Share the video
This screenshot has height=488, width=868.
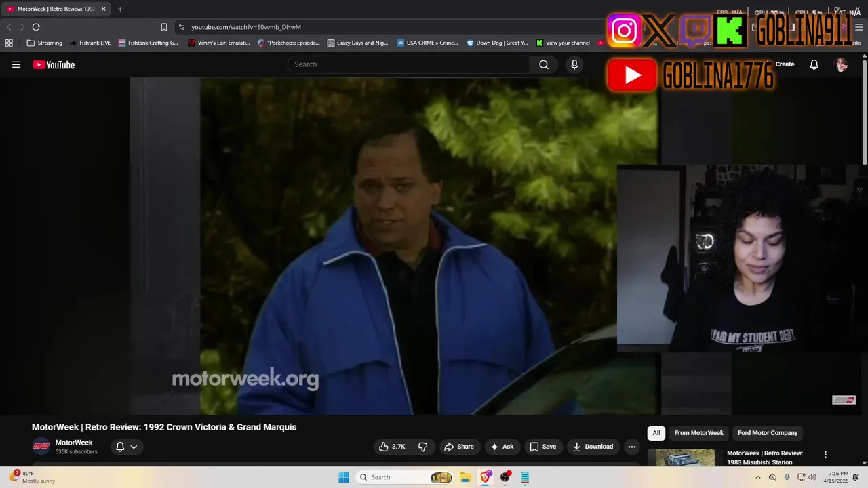click(x=459, y=447)
